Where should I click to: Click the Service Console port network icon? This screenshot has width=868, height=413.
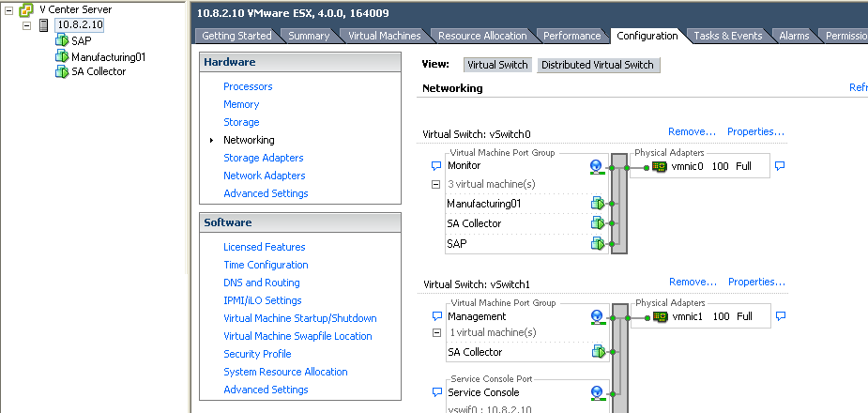tap(596, 392)
